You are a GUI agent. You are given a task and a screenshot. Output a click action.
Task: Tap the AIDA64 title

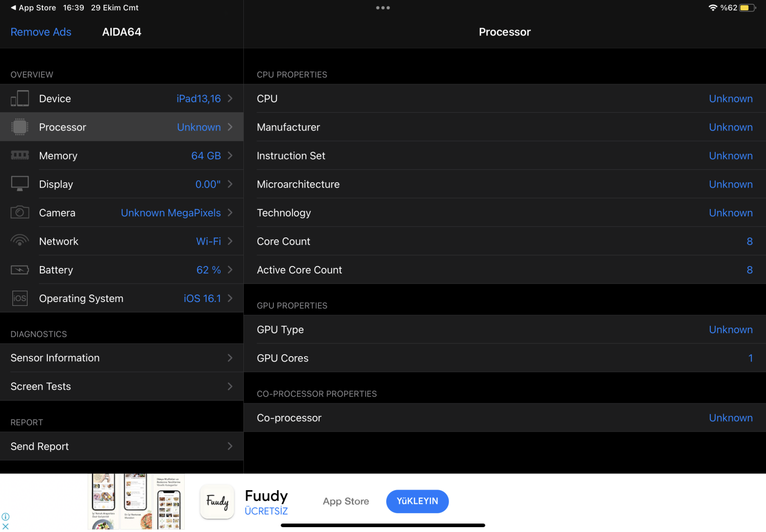point(122,32)
